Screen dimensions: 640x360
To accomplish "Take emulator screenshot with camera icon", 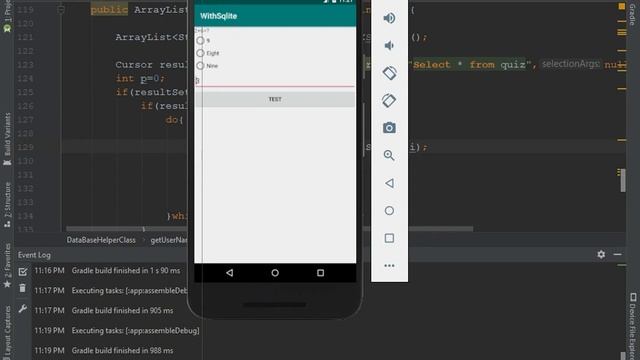I will click(389, 128).
